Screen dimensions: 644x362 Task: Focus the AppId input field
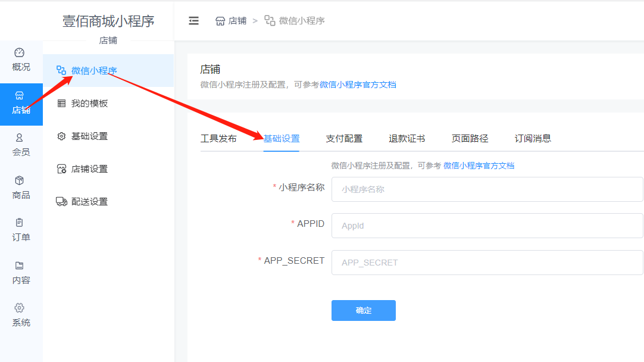point(487,226)
